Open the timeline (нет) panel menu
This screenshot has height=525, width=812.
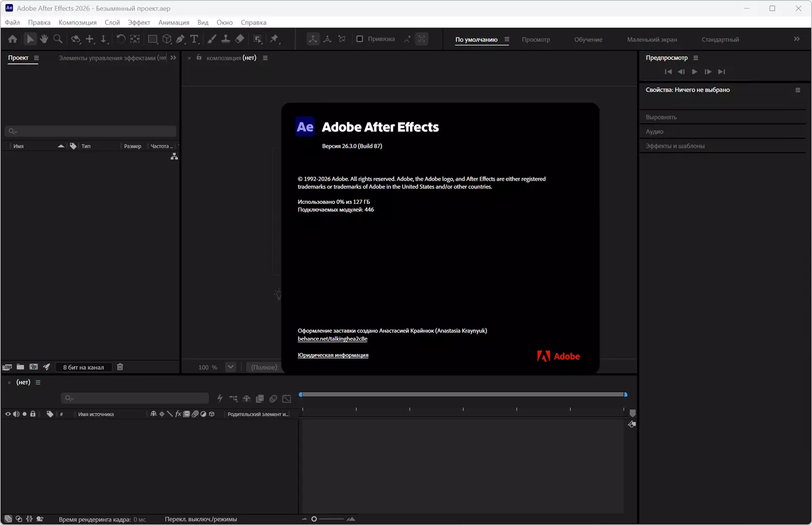[38, 382]
